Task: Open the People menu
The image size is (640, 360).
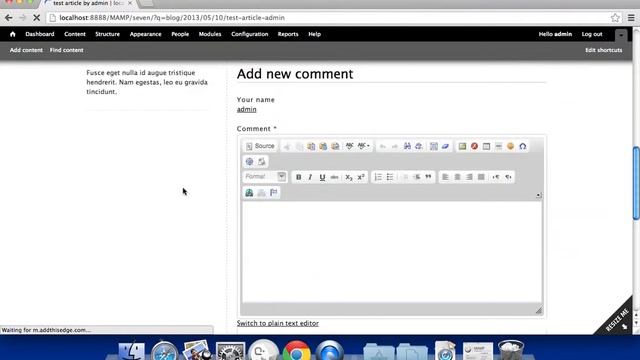Action: click(x=180, y=34)
